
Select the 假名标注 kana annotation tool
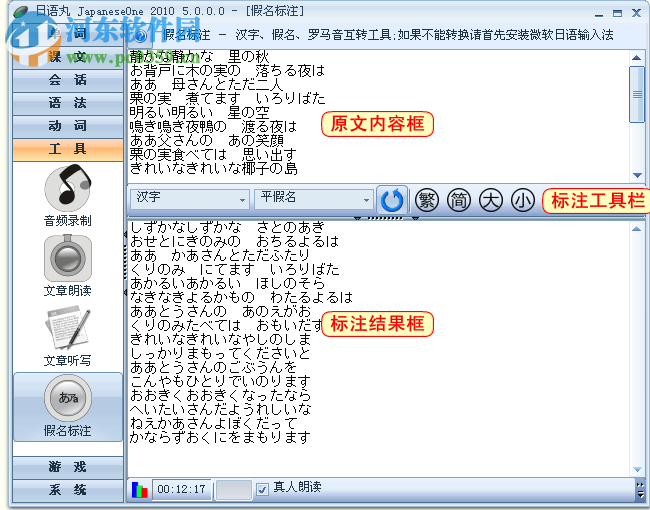(68, 406)
